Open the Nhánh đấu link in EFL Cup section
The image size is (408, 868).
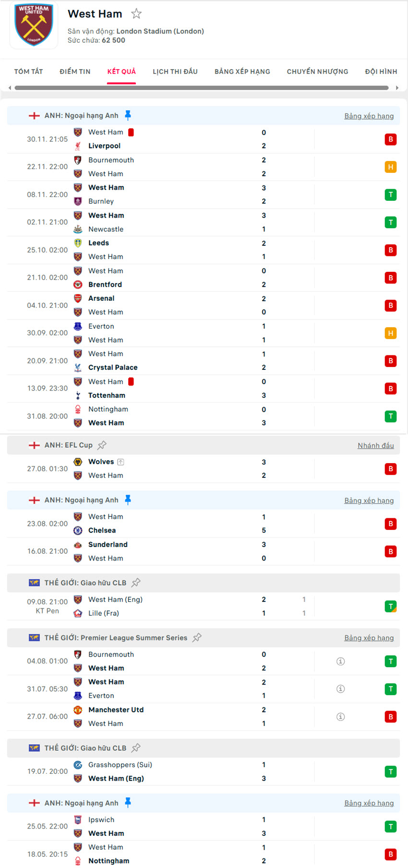[376, 445]
